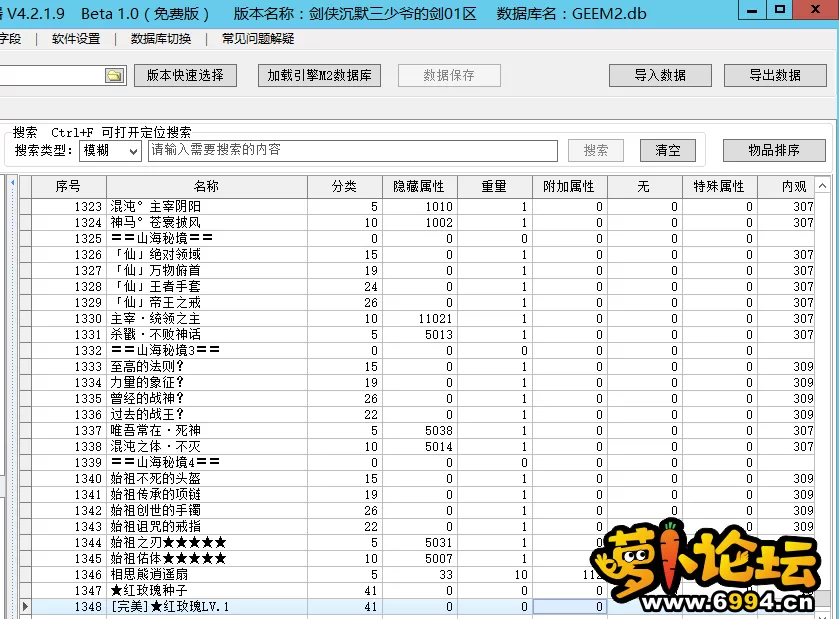The width and height of the screenshot is (839, 619).
Task: Click the 导出数据 button
Action: point(775,75)
